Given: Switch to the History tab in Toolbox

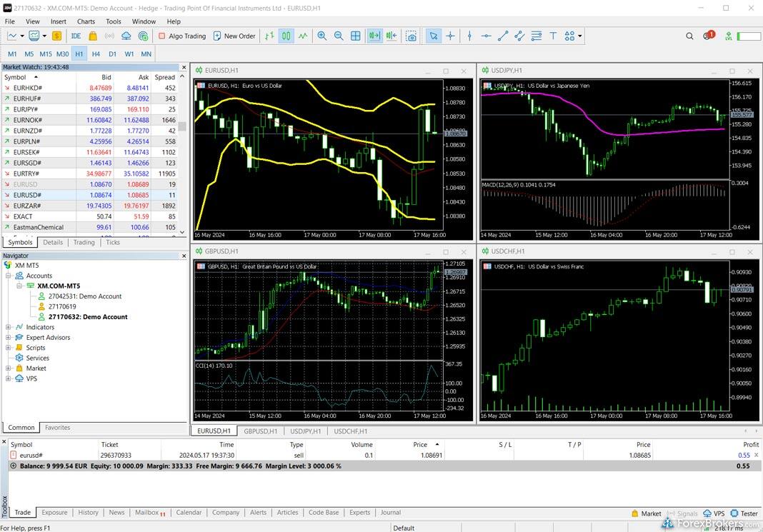Looking at the screenshot, I should (88, 512).
